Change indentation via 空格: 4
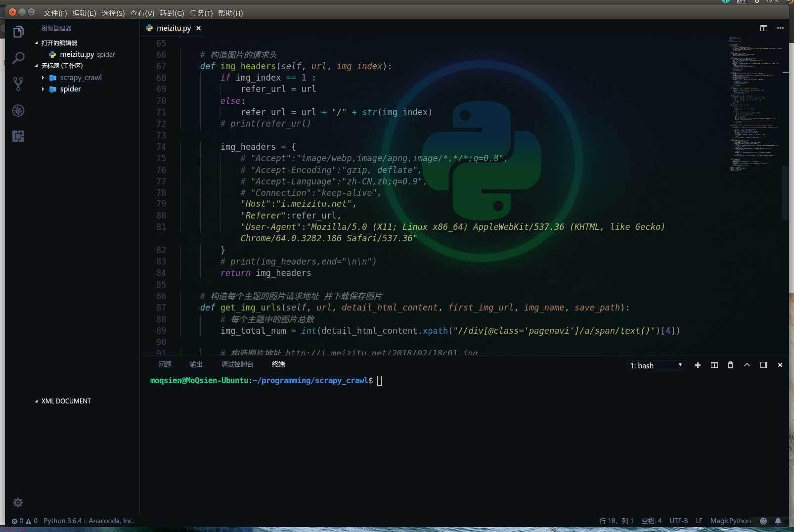Viewport: 794px width, 532px height. click(x=651, y=521)
